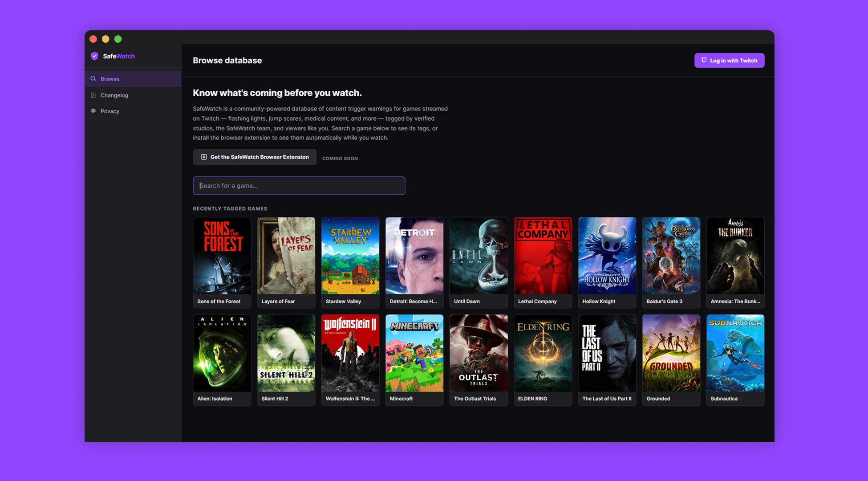This screenshot has height=481, width=868.
Task: Click the 'Browse database' page title
Action: coord(227,61)
